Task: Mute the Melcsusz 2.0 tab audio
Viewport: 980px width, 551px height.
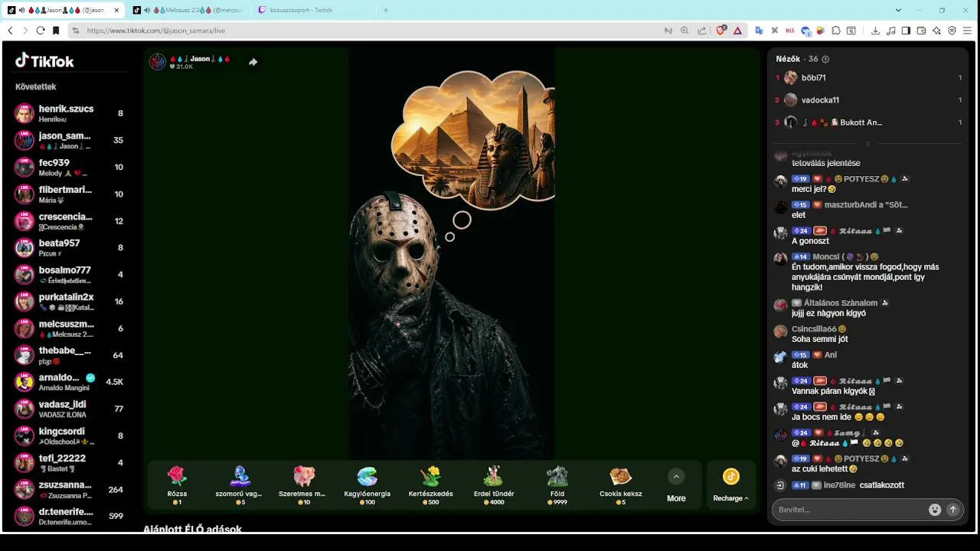Action: click(147, 10)
